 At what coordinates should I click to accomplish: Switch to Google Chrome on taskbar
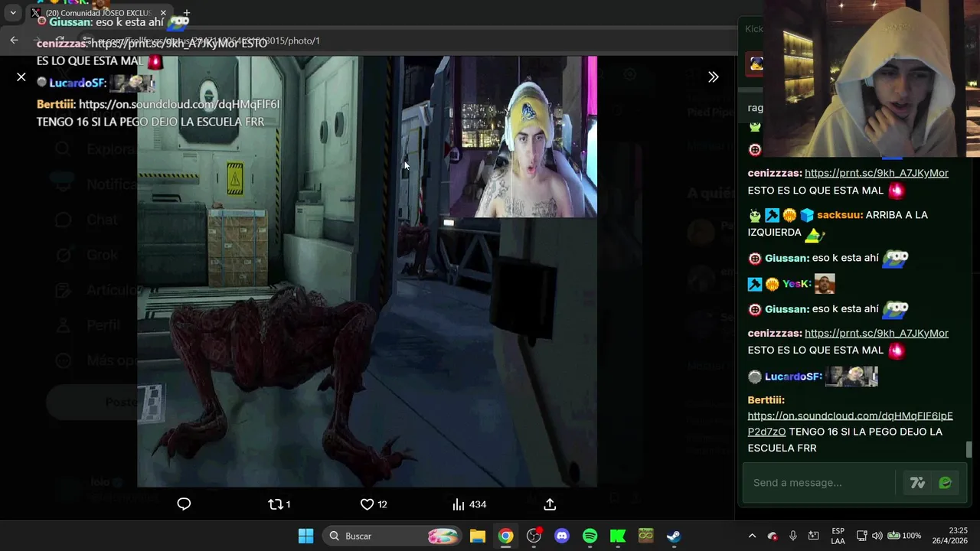point(506,536)
